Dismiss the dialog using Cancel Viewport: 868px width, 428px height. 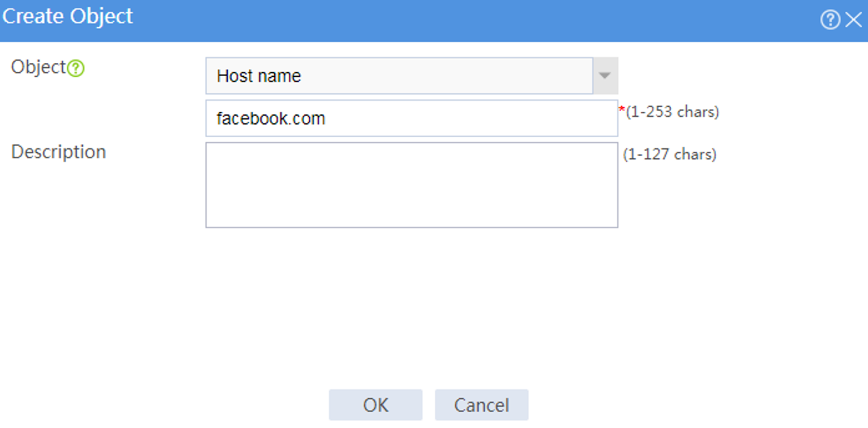[481, 405]
